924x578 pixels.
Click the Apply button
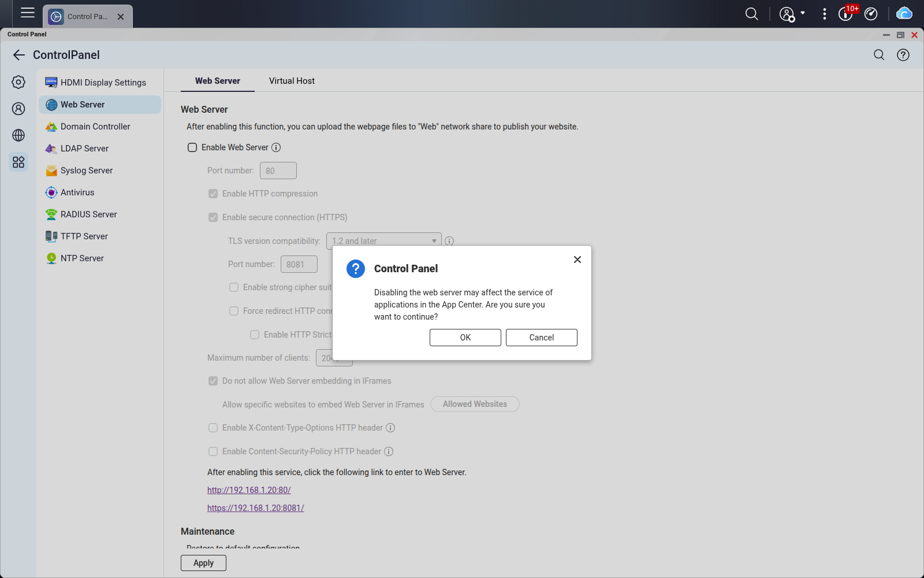tap(203, 563)
